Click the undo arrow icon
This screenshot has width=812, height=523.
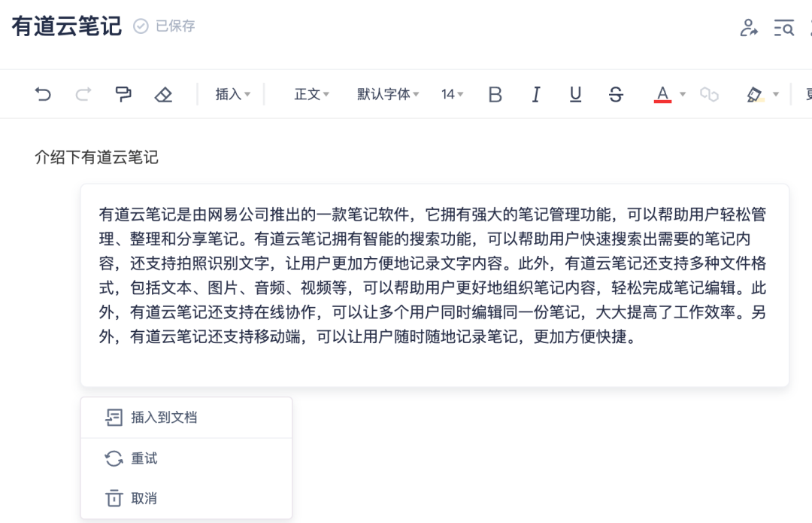43,94
